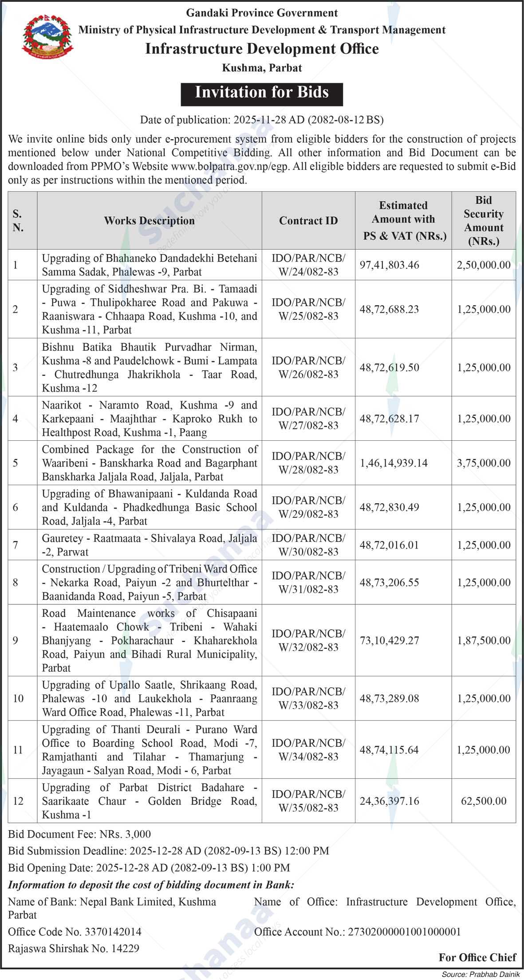Click the Bid Security Amount column header
The image size is (524, 980).
pos(483,221)
